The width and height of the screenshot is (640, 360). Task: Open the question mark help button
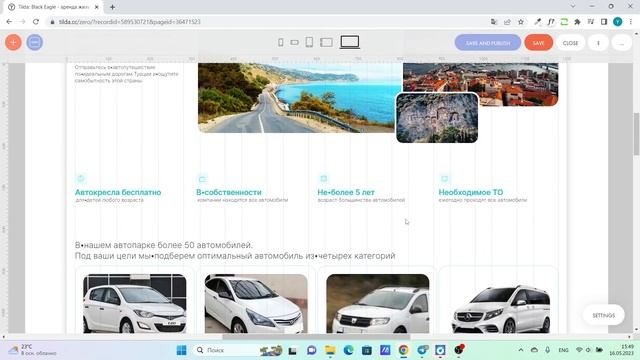(x=598, y=43)
